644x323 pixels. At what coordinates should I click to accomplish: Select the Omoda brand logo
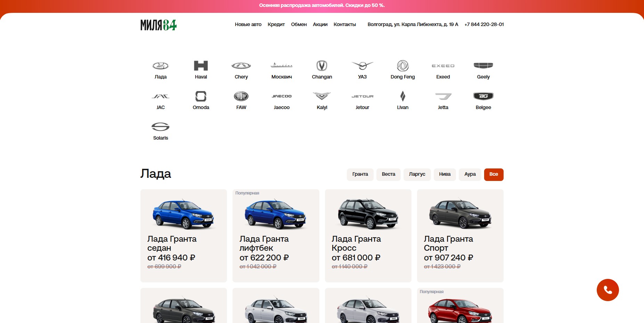(x=201, y=96)
